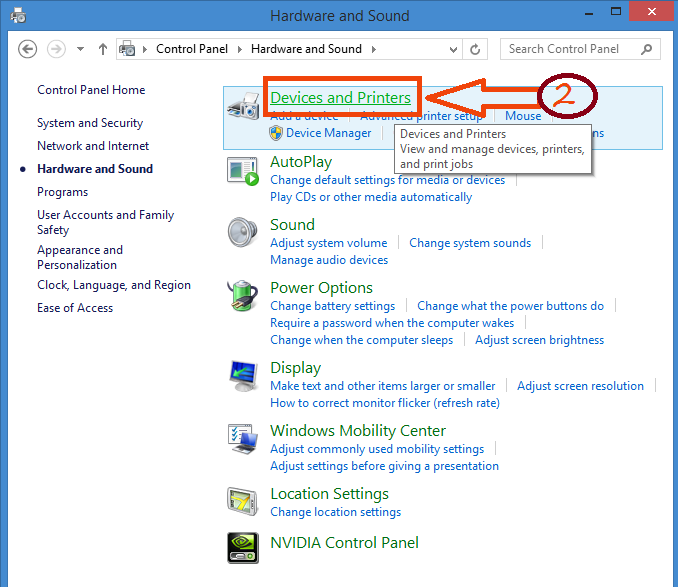This screenshot has height=587, width=678.
Task: Click the Display monitor icon
Action: pos(243,376)
